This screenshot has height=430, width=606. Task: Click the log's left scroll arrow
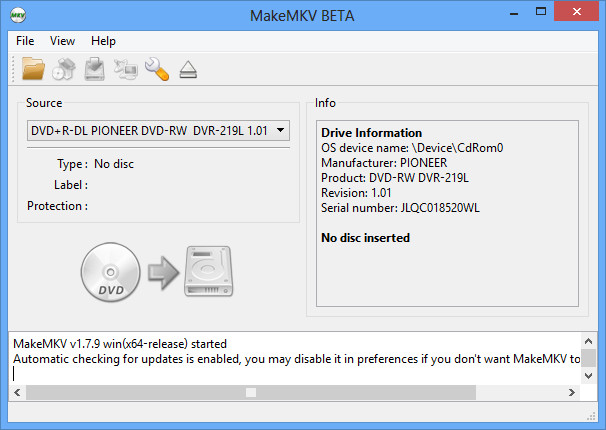tap(17, 393)
